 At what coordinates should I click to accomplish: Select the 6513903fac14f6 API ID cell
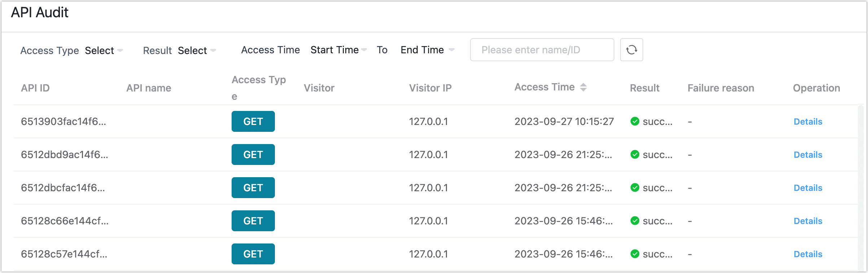click(x=63, y=121)
